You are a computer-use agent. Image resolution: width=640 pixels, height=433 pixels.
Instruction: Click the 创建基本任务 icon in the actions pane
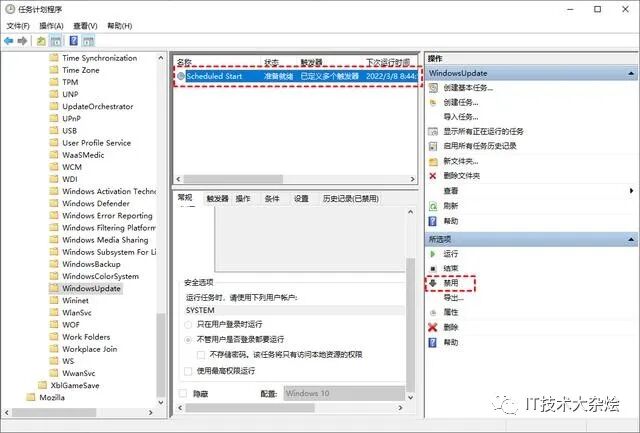pos(433,88)
